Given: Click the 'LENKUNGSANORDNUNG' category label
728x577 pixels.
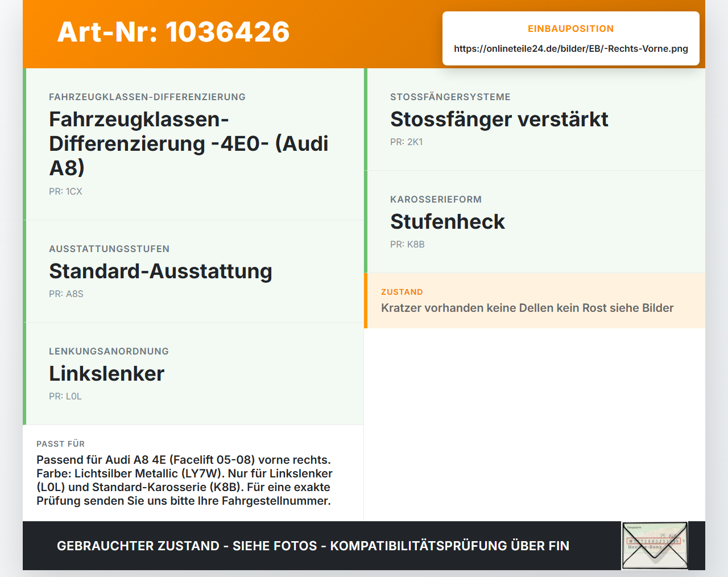Looking at the screenshot, I should (x=109, y=351).
